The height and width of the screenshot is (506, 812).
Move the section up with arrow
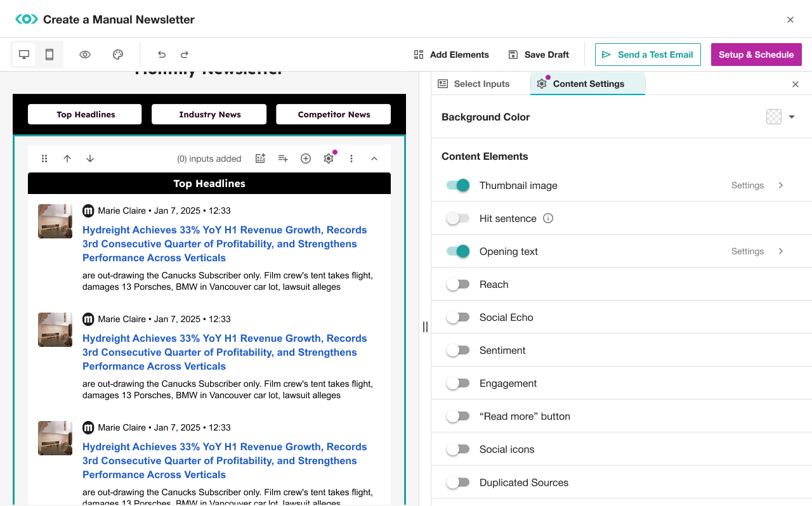[x=67, y=159]
